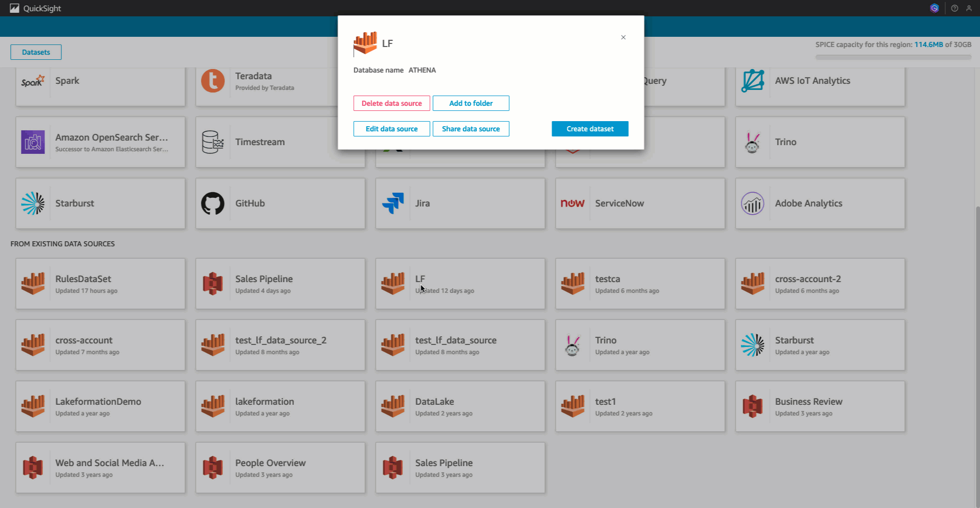Screen dimensions: 980x508
Task: Open Sales Pipeline updated 4 days ago
Action: point(280,284)
